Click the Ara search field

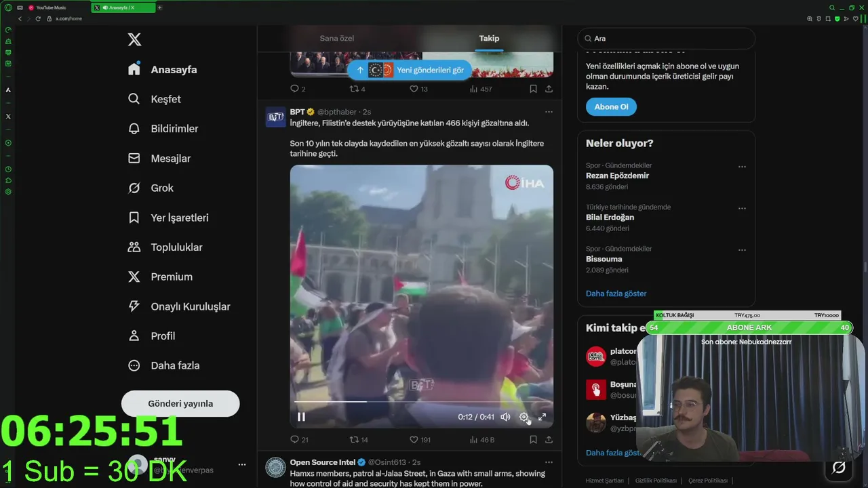[666, 39]
